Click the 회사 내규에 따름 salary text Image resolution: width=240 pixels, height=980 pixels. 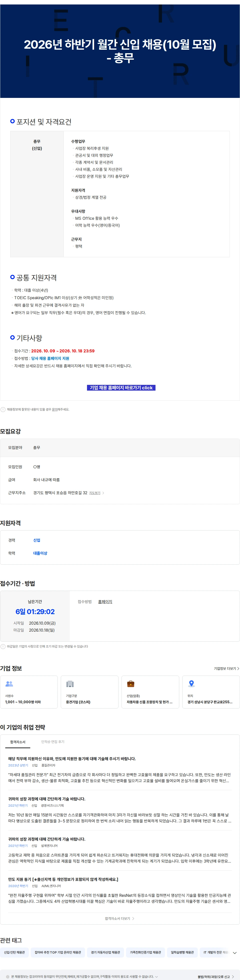click(46, 480)
